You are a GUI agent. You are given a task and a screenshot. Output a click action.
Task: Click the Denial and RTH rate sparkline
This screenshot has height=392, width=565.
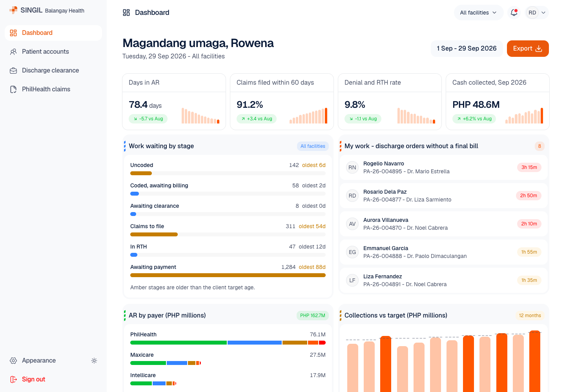416,116
